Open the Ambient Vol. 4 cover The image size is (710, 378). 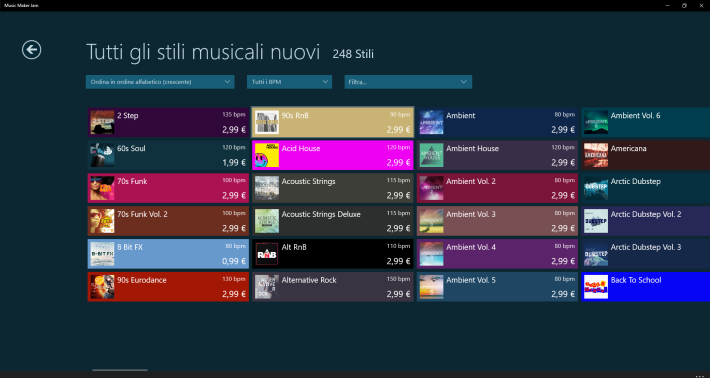[432, 254]
